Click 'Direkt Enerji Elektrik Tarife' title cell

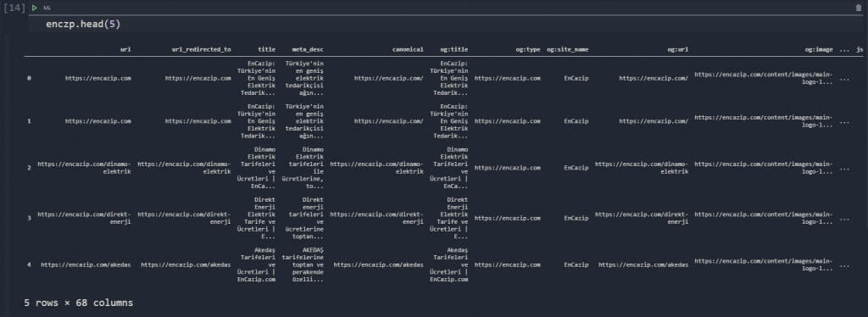point(256,218)
